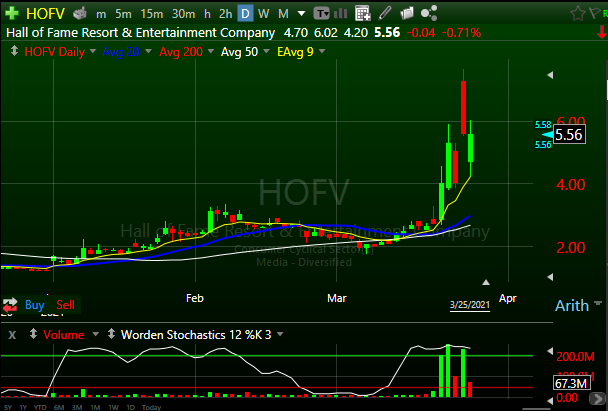Screen dimensions: 608x411
Task: Switch to the 15m time frame
Action: (152, 14)
